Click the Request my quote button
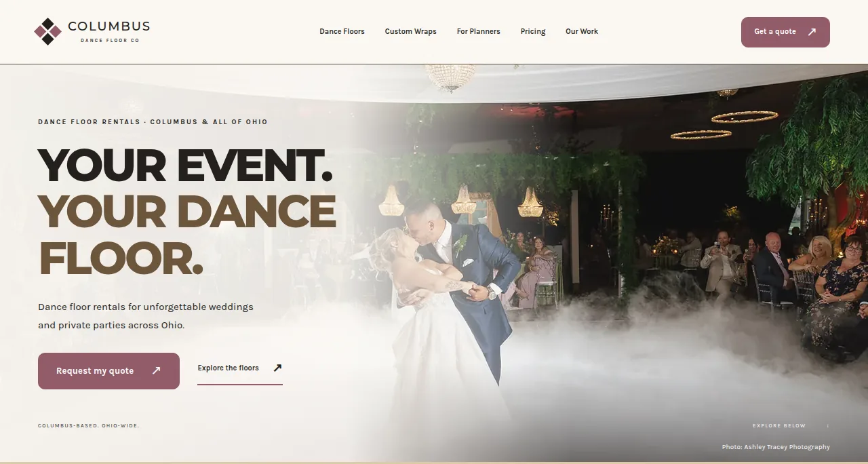 [108, 371]
